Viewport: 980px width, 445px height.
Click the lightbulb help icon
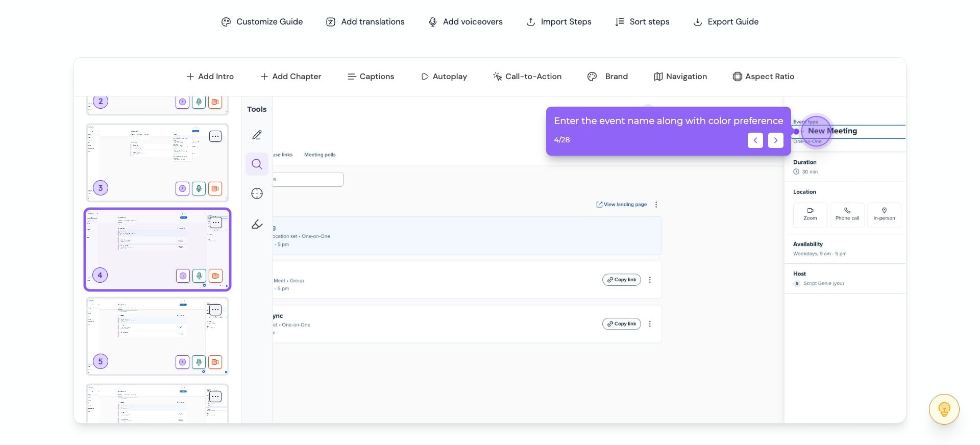(944, 409)
